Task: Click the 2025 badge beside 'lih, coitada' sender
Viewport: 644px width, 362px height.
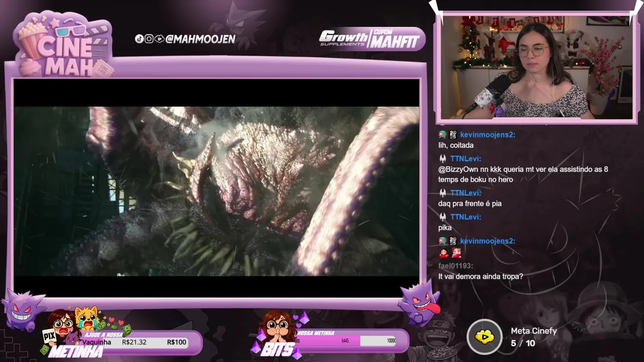Action: click(x=453, y=135)
